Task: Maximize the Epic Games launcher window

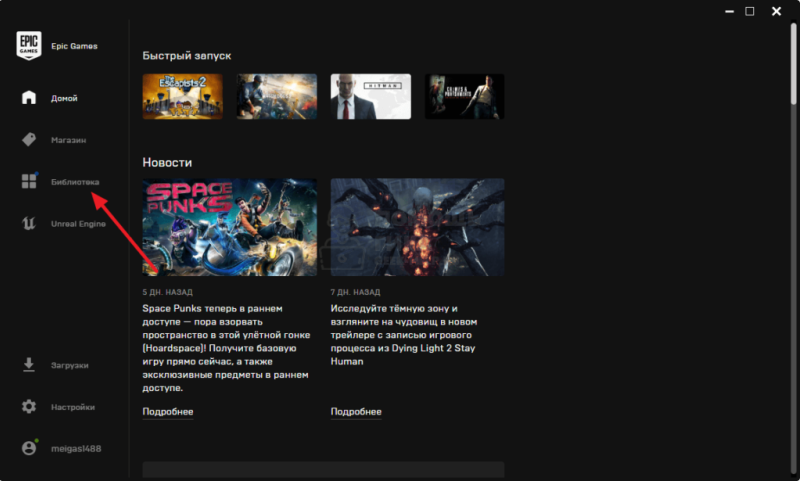Action: pos(749,11)
